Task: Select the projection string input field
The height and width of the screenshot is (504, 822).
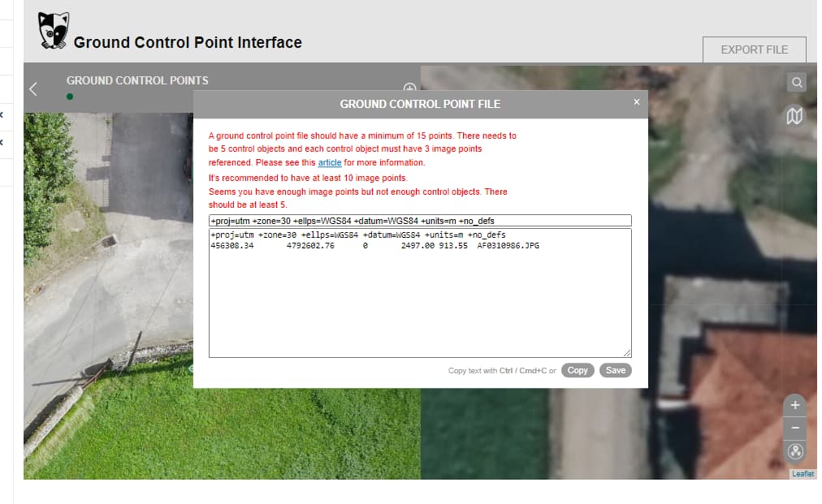Action: coord(420,220)
